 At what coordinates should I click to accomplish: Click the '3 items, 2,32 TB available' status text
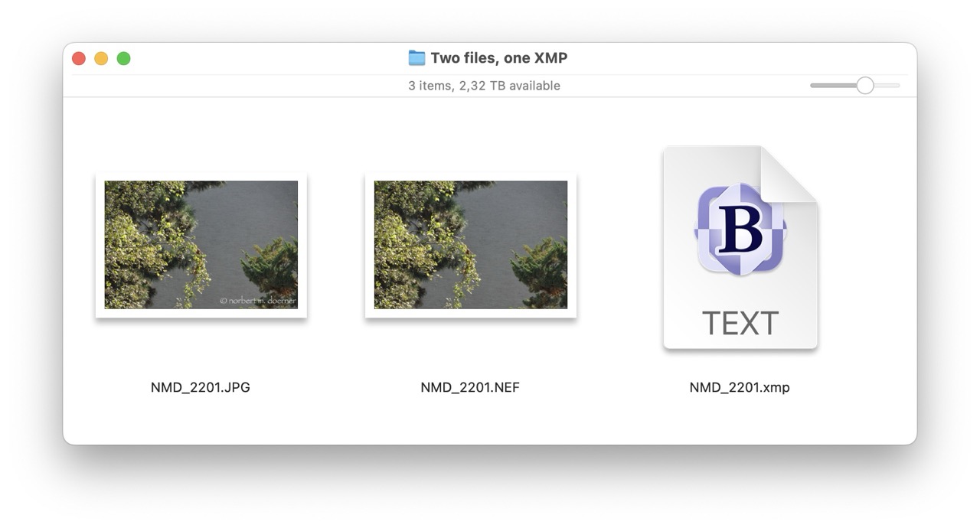click(x=484, y=86)
